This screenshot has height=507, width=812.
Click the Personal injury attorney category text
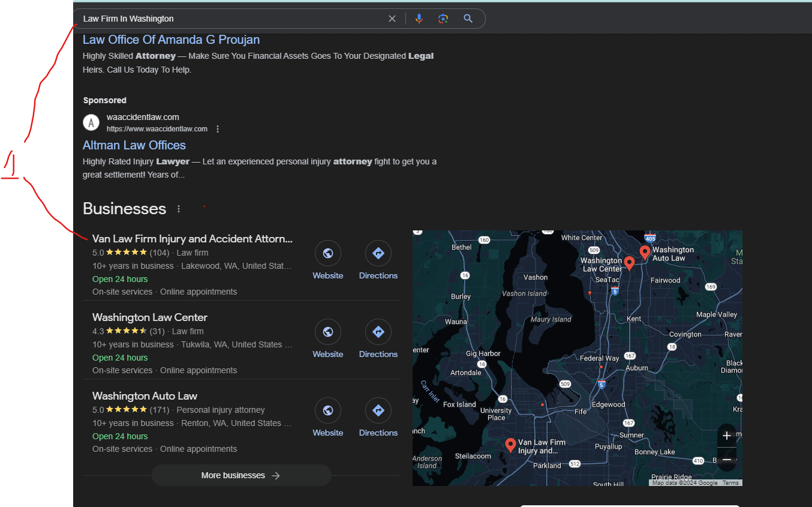[221, 410]
